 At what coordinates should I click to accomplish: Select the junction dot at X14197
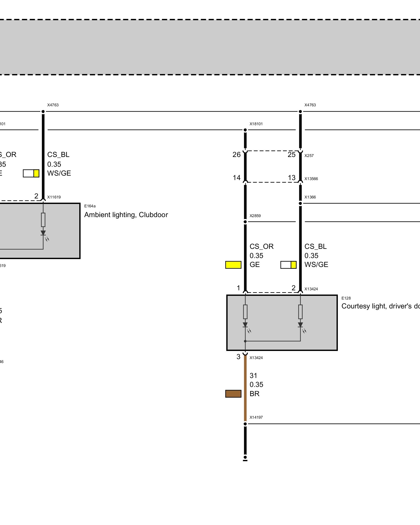point(245,424)
